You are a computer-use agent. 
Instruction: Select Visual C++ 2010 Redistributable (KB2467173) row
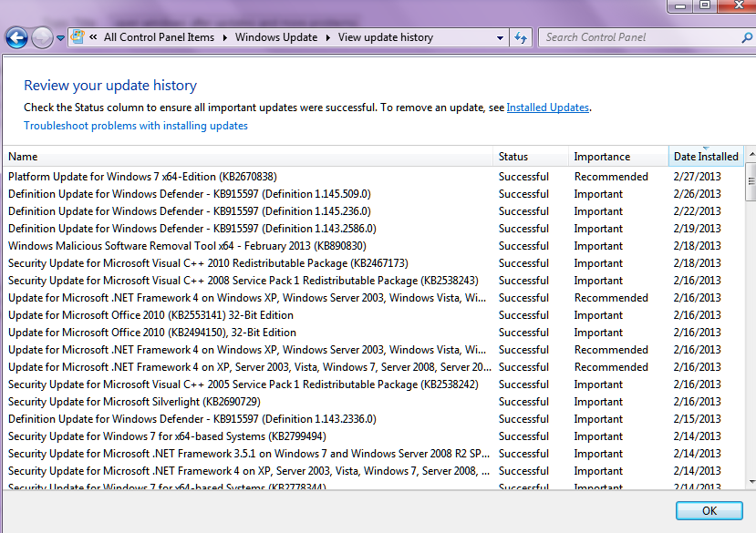click(x=373, y=263)
